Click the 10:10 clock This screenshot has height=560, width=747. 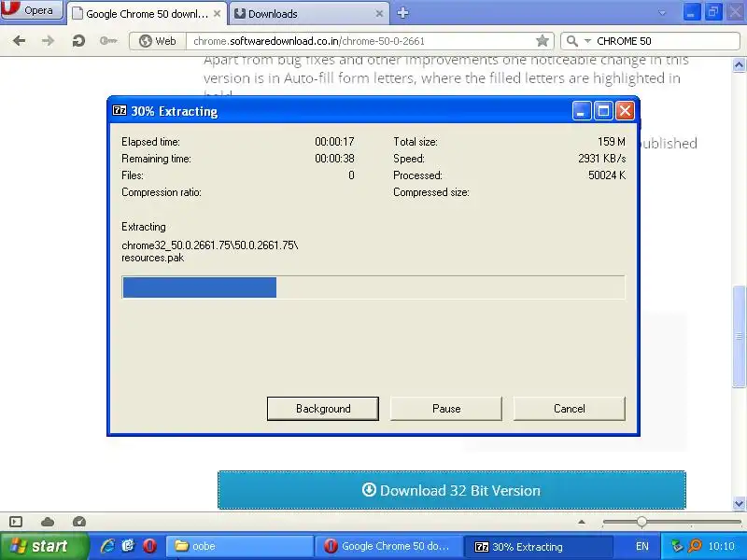coord(721,546)
